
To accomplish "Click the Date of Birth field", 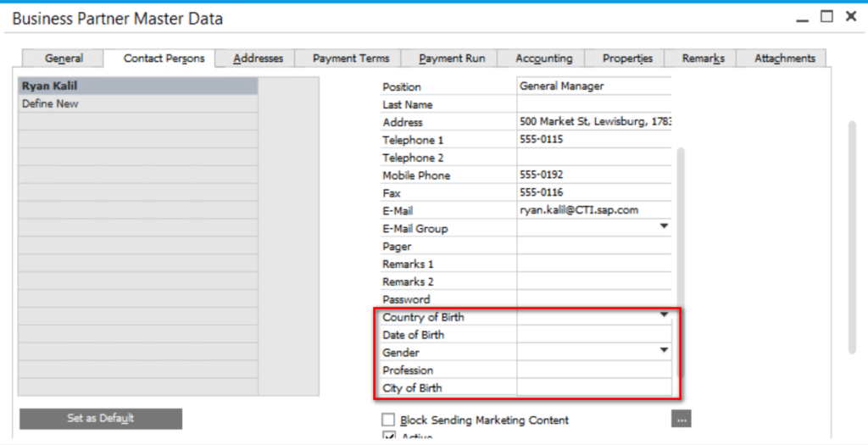I will click(594, 334).
